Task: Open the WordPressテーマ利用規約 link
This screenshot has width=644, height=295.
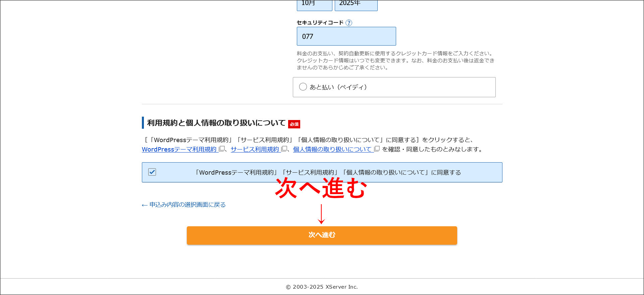Action: (179, 149)
